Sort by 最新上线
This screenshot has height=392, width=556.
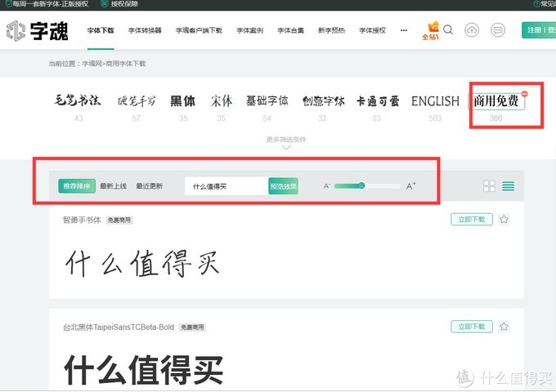pos(113,186)
